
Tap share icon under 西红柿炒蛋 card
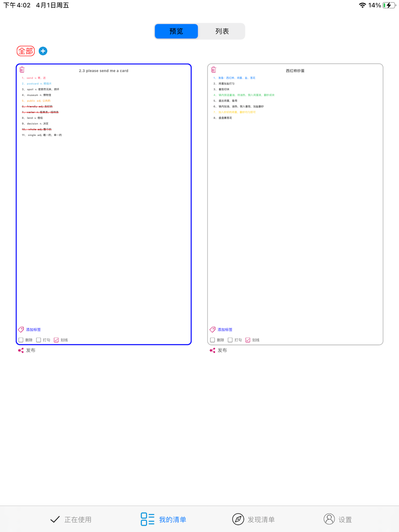coord(212,351)
